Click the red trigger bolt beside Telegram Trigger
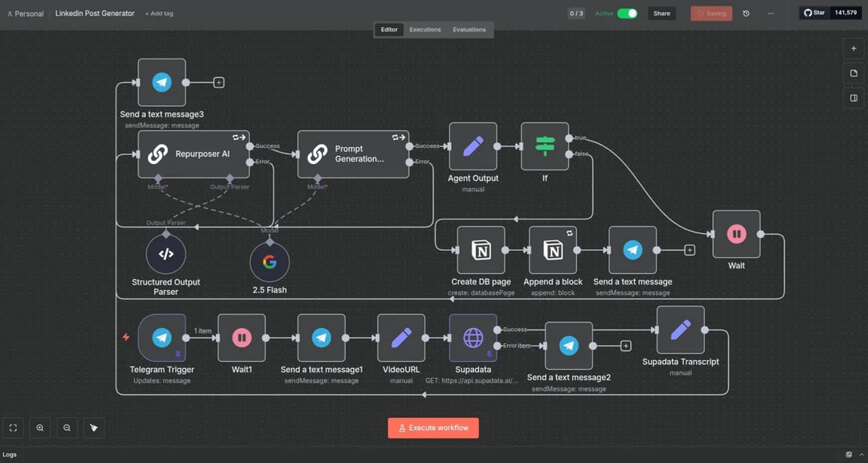This screenshot has height=463, width=868. [x=126, y=338]
